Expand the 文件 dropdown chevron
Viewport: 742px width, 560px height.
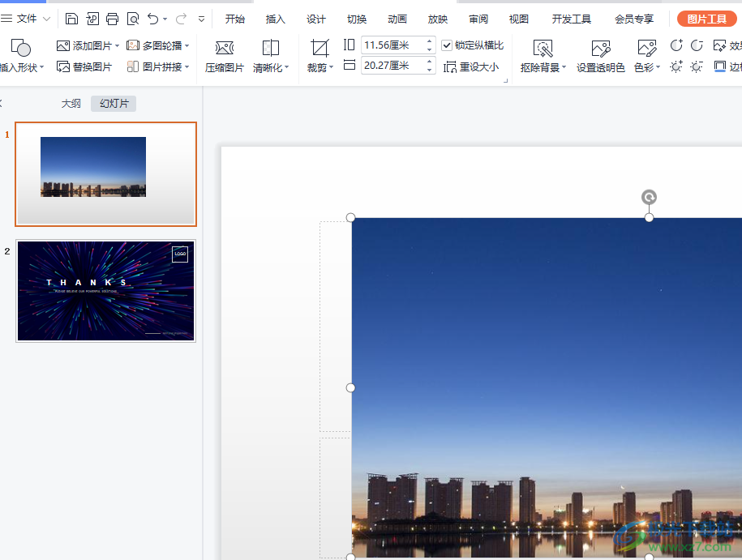pyautogui.click(x=46, y=19)
